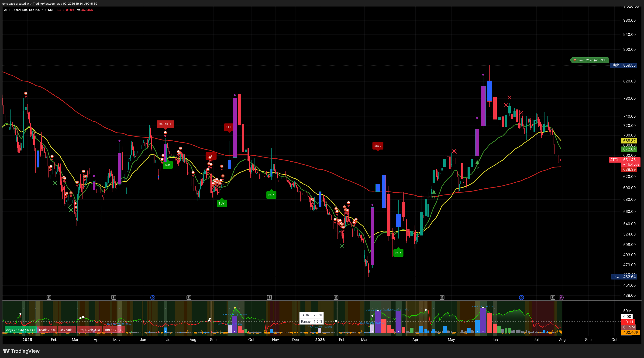
Task: Click the green 672.04 moving average price tag
Action: 629,149
